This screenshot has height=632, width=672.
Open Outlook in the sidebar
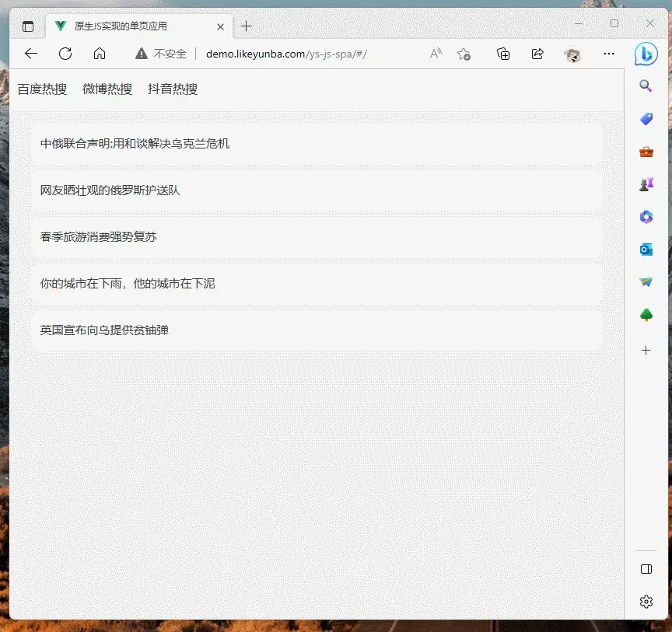pos(646,250)
